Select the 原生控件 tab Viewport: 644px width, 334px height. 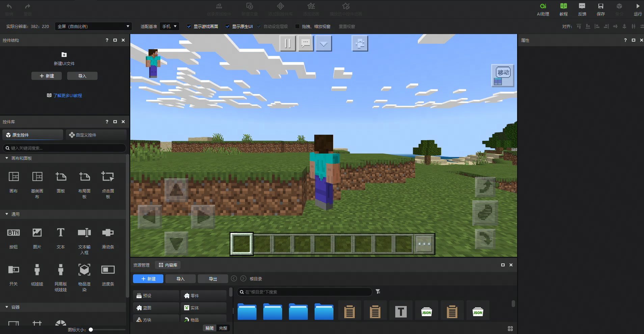(33, 135)
